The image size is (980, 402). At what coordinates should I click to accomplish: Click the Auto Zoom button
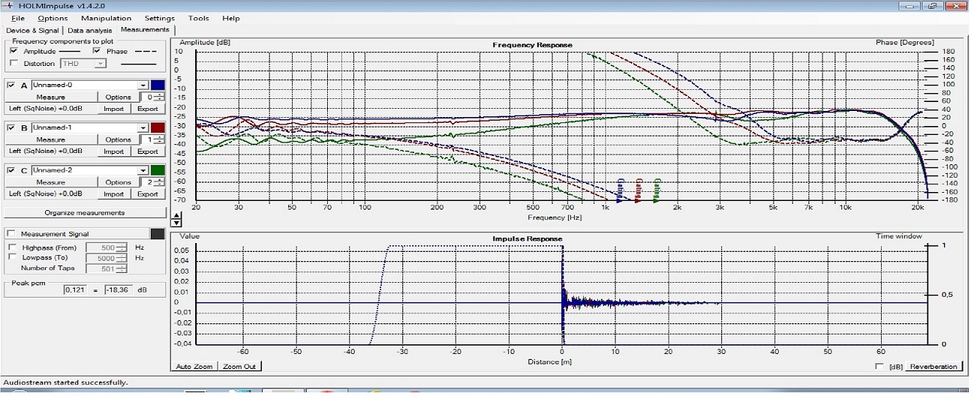pos(194,367)
